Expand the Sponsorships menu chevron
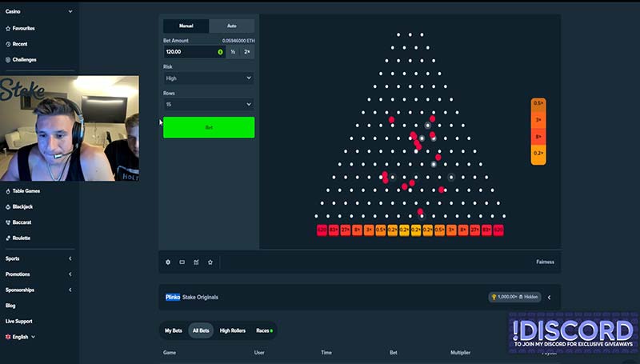640x364 pixels. (x=70, y=290)
